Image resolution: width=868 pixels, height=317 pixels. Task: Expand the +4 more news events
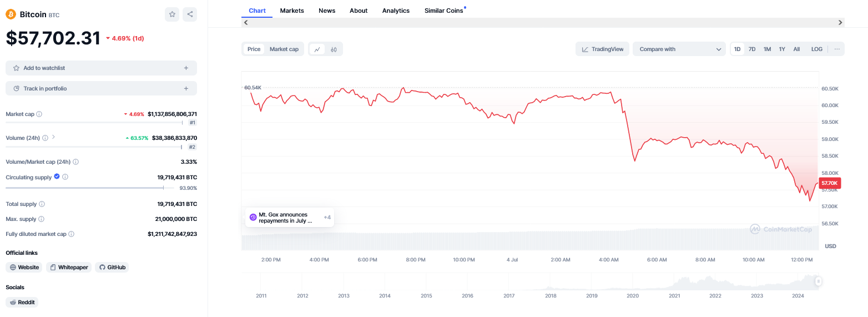tap(327, 217)
